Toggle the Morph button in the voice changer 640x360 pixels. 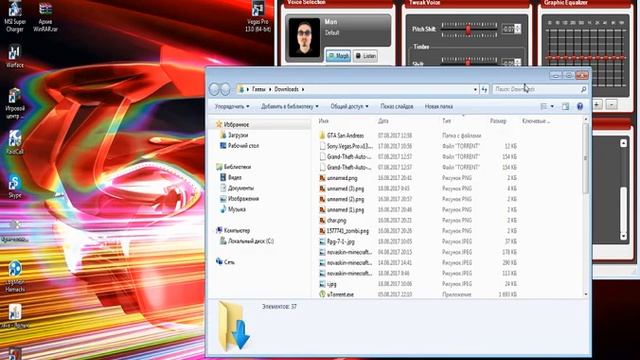(338, 56)
